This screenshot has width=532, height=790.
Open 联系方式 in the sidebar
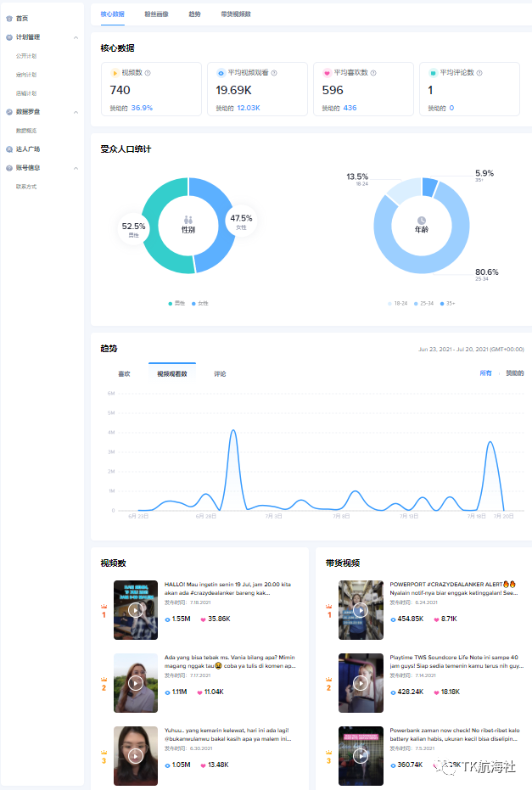click(26, 187)
